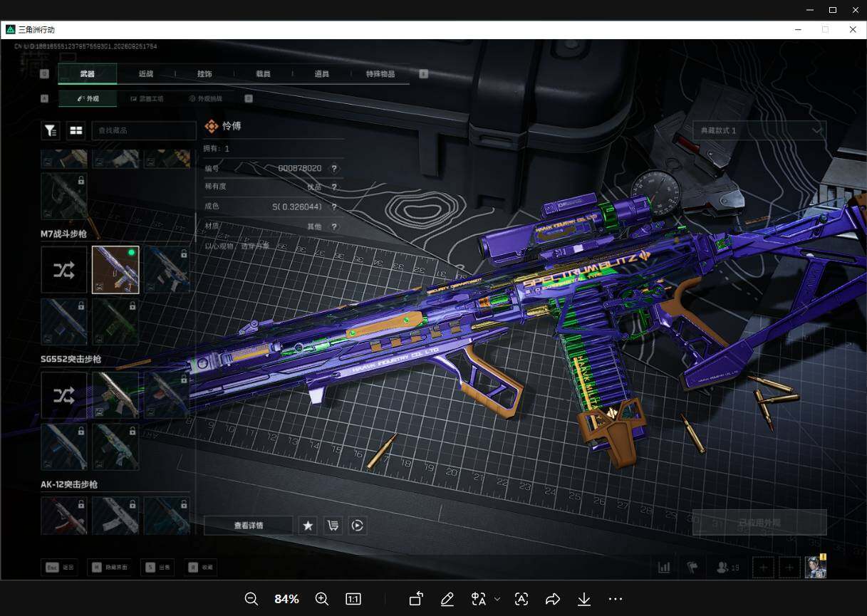Click the 怜傅 skin name
This screenshot has height=616, width=867.
[x=232, y=126]
